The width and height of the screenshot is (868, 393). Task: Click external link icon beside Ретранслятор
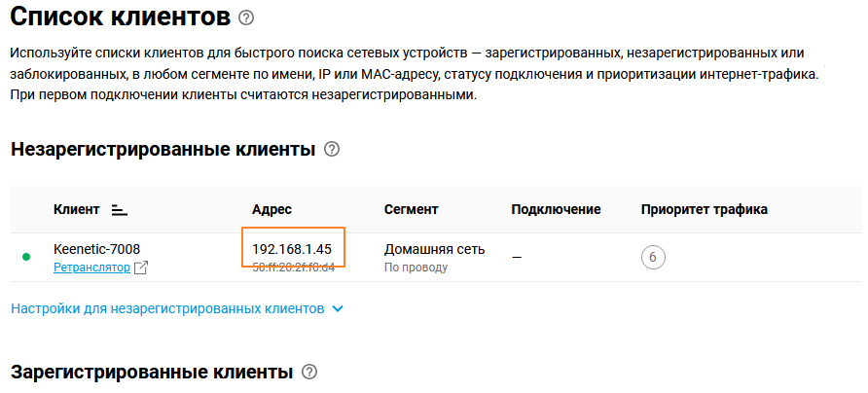[141, 268]
